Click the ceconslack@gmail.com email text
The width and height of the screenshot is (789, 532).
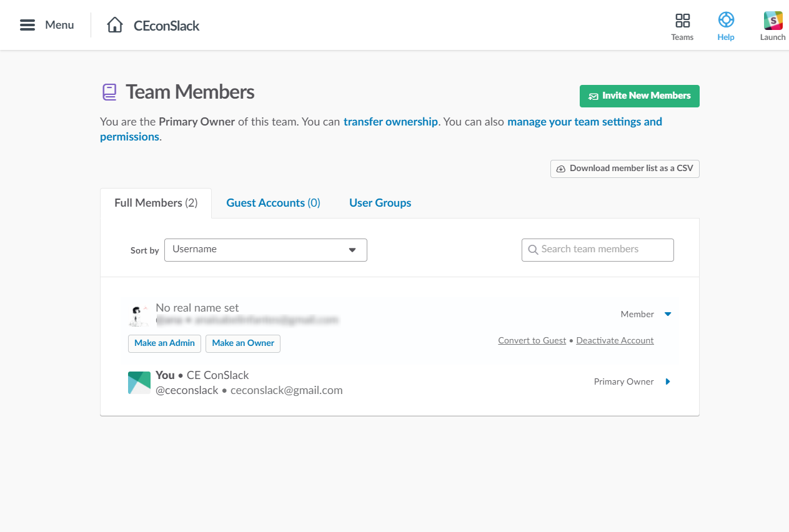pos(287,390)
